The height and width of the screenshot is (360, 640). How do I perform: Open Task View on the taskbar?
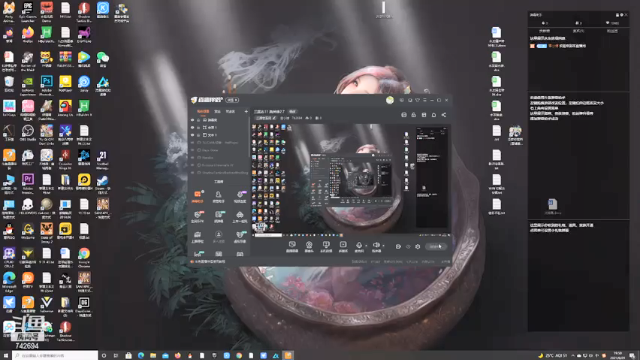tap(116, 356)
